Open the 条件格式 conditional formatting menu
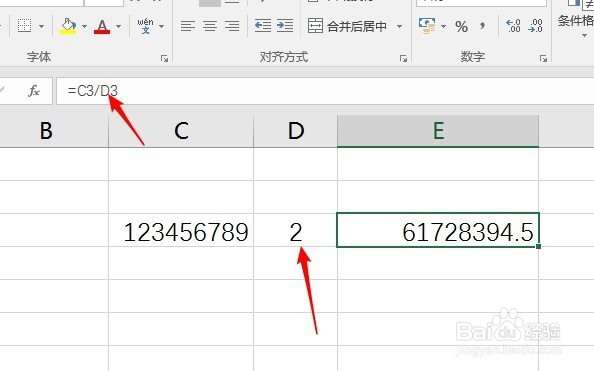The height and width of the screenshot is (371, 594). pyautogui.click(x=576, y=21)
